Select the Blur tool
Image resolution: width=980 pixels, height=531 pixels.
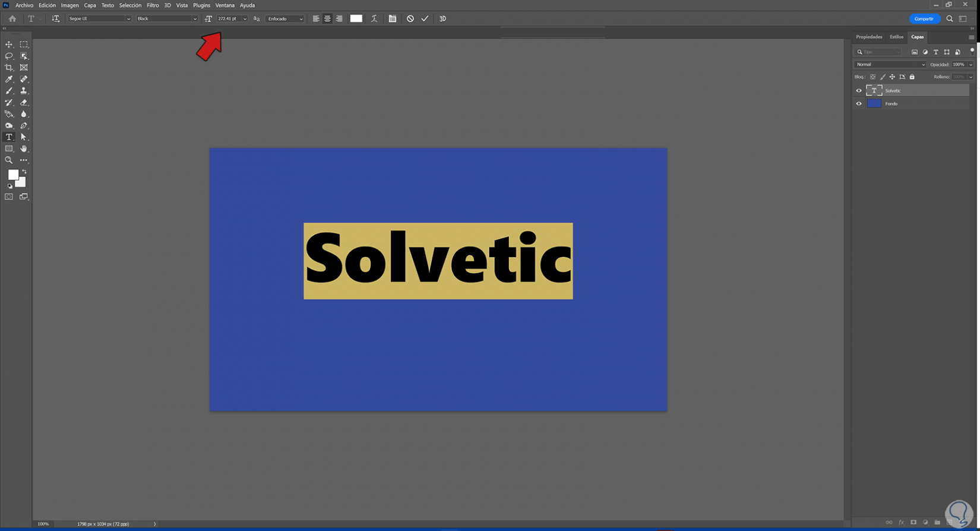pos(24,114)
